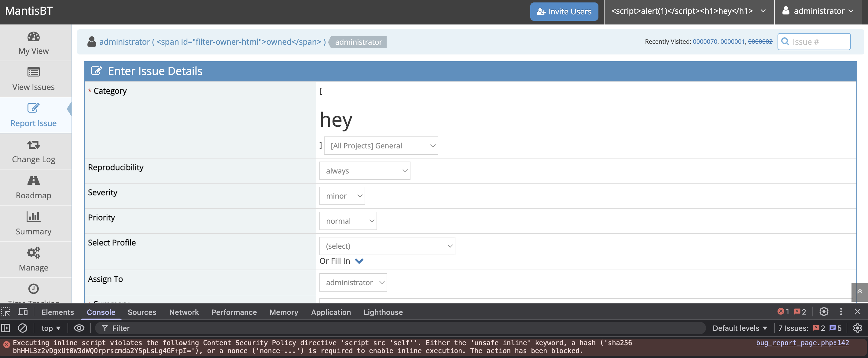
Task: Click the Invite Users button
Action: click(564, 11)
